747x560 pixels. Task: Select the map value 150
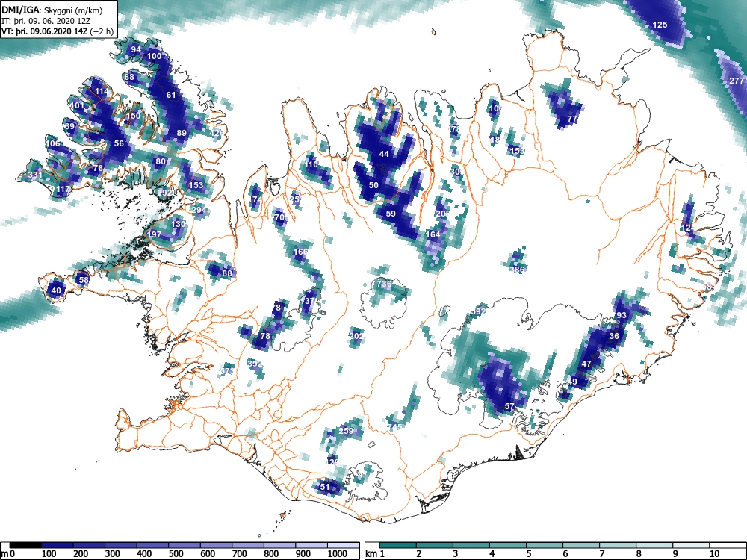134,116
